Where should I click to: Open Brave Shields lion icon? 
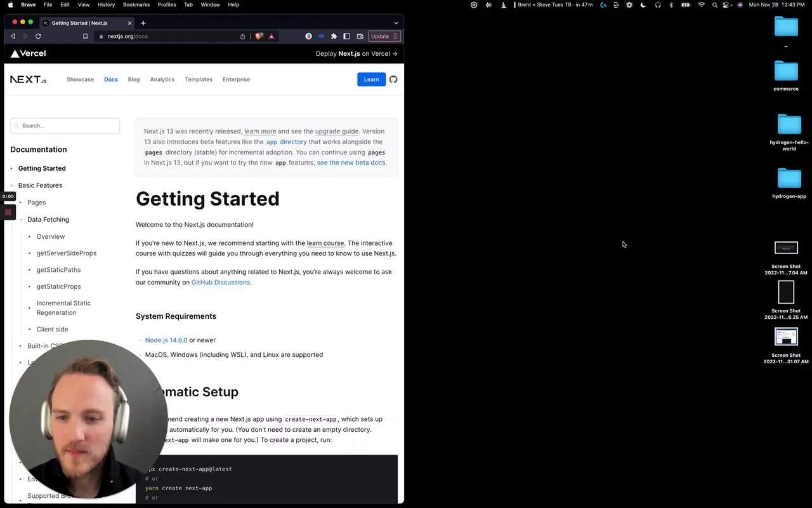click(259, 36)
